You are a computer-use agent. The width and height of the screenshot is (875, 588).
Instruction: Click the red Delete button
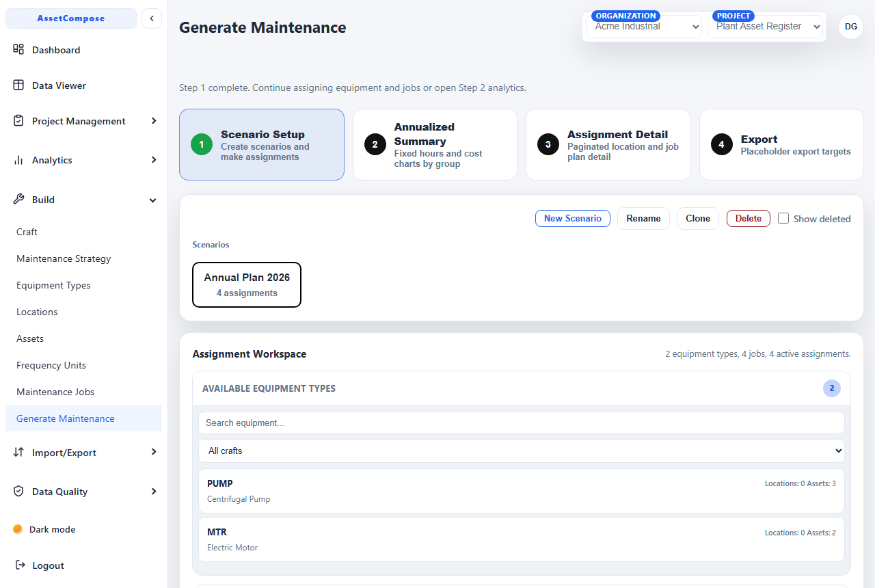(x=749, y=218)
